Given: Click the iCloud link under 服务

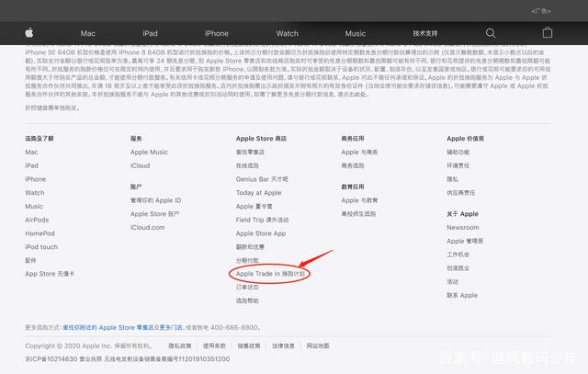Looking at the screenshot, I should [x=140, y=165].
